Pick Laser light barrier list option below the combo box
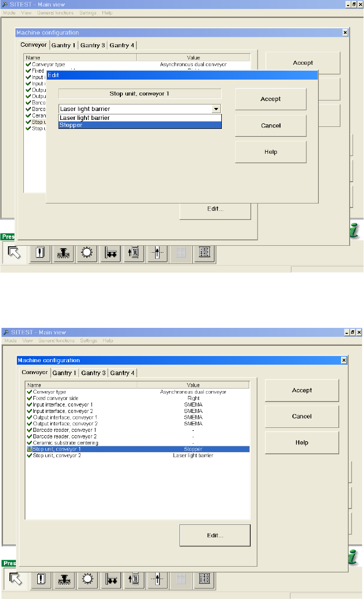The height and width of the screenshot is (599, 364). [x=140, y=118]
